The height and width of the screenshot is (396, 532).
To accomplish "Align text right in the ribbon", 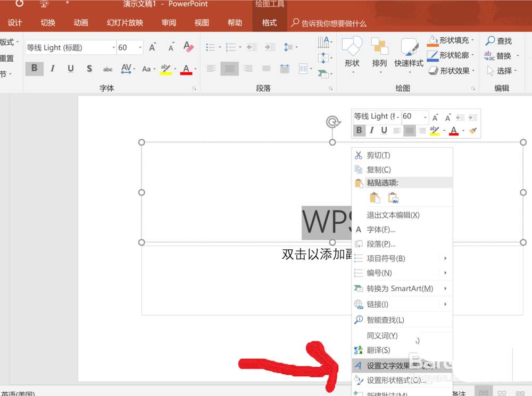I will point(248,69).
